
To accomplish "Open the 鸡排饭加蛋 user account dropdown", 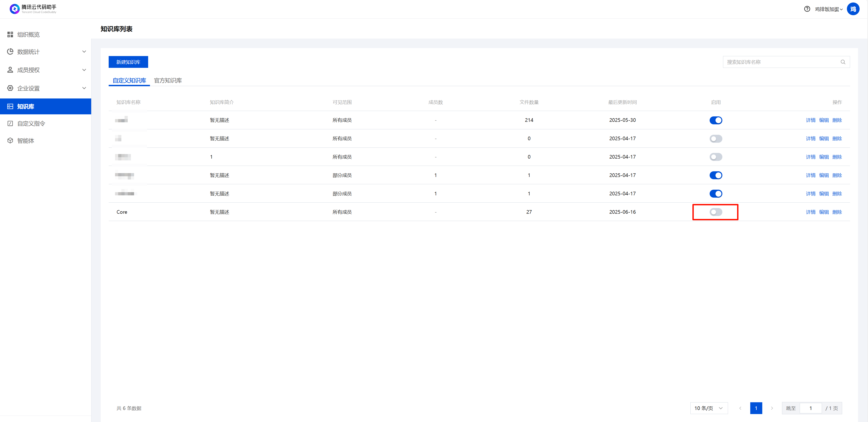I will pyautogui.click(x=828, y=9).
